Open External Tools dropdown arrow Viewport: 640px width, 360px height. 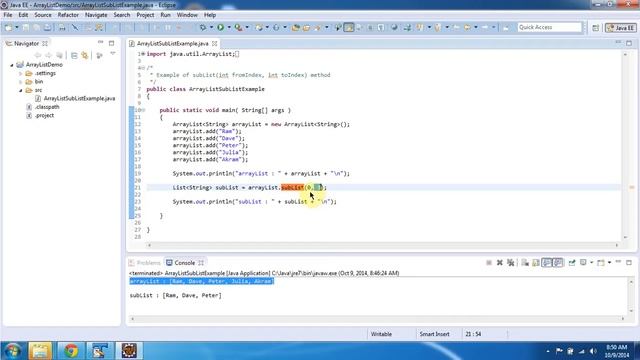[247, 27]
